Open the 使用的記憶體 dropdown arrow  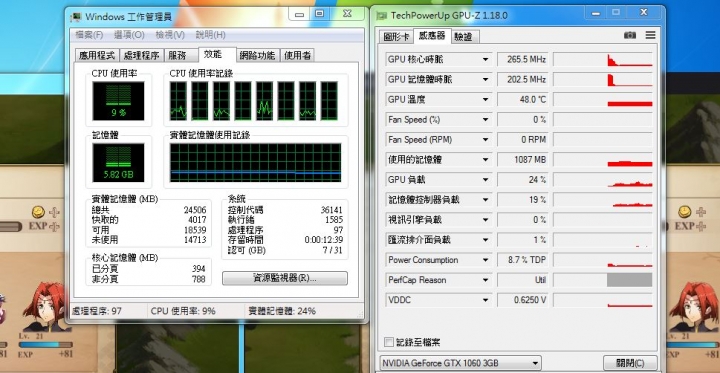[x=485, y=160]
